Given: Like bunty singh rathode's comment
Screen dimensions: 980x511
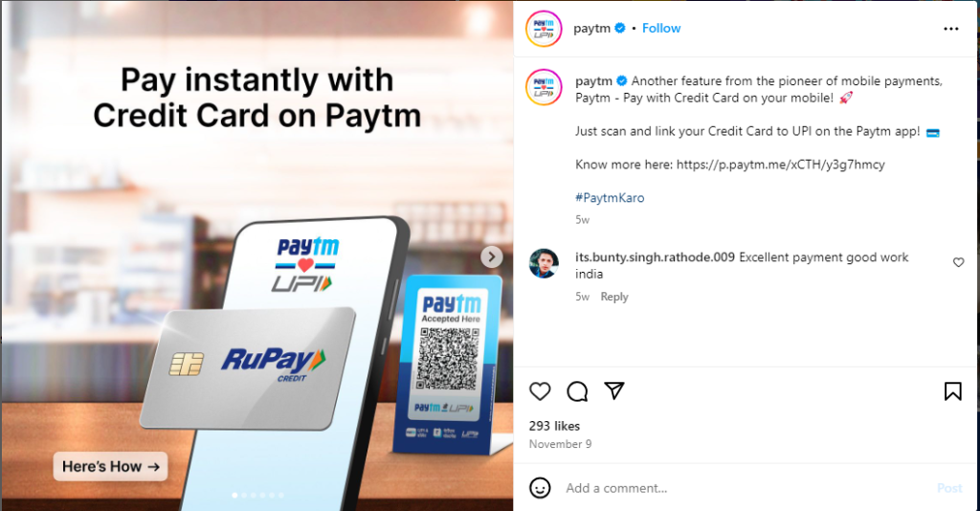Looking at the screenshot, I should 958,262.
